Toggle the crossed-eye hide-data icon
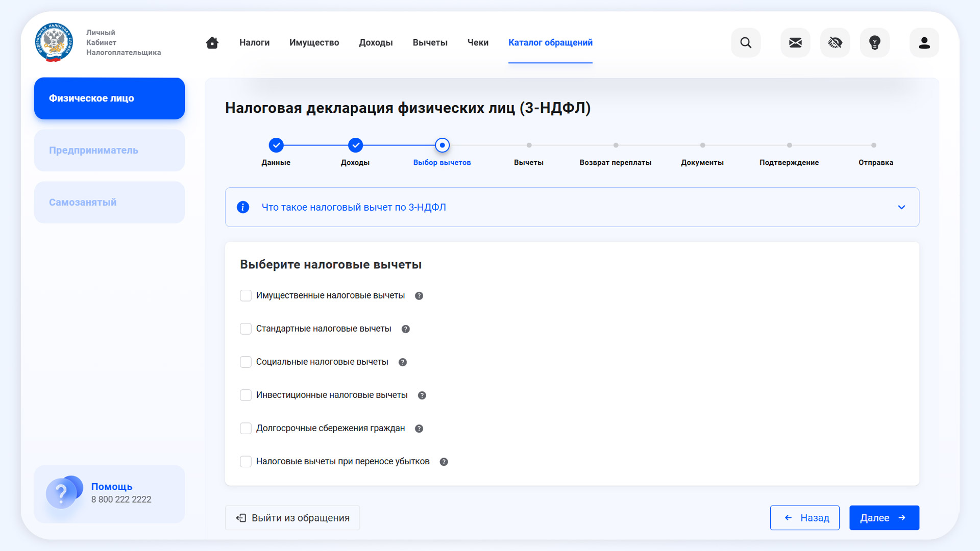This screenshot has height=551, width=980. [835, 43]
